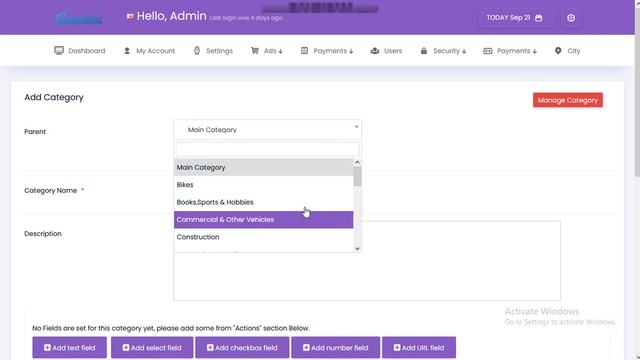Click the dropdown search input box
The width and height of the screenshot is (640, 360).
point(267,149)
